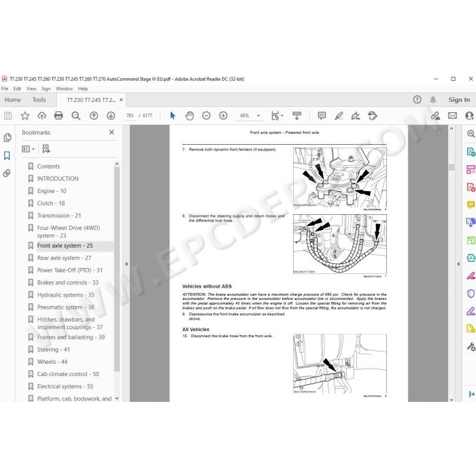The image size is (476, 476).
Task: Click the Sign In button
Action: pos(459,99)
